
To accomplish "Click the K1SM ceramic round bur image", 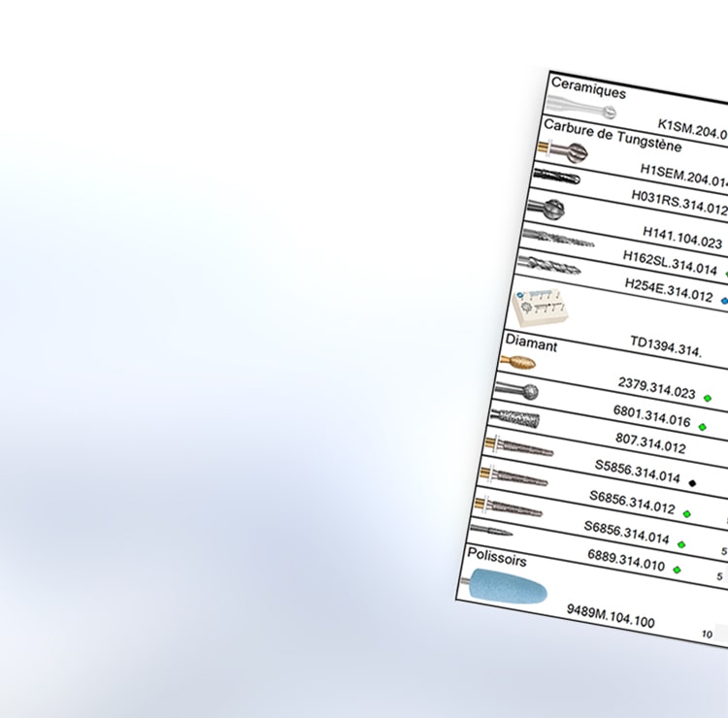I will point(581,107).
